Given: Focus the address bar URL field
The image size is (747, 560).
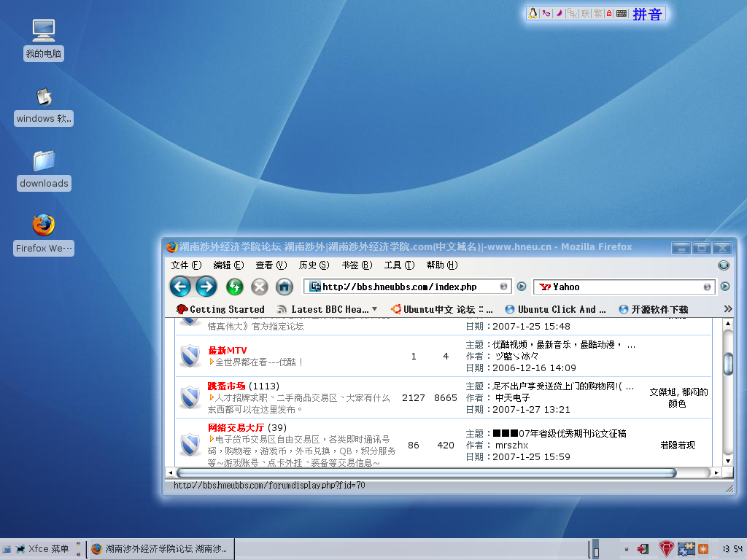Looking at the screenshot, I should point(408,287).
